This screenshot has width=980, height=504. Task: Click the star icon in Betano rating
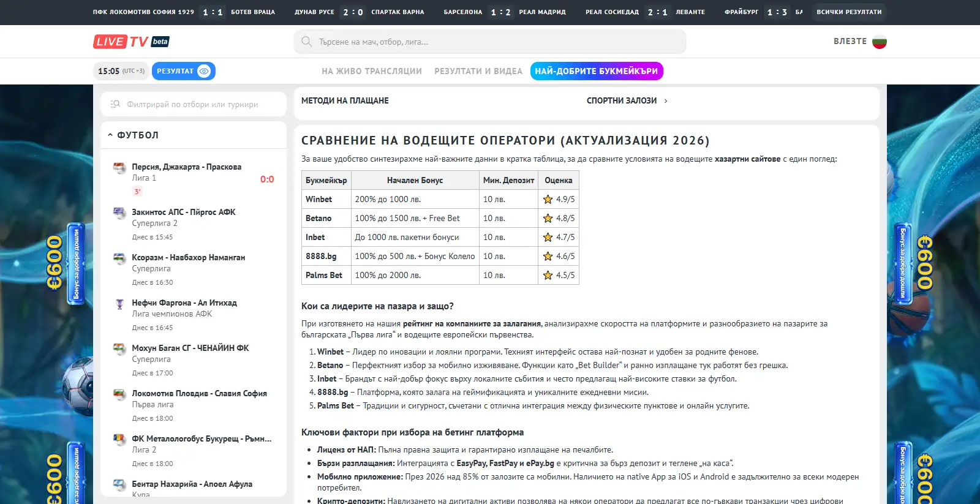(x=548, y=218)
